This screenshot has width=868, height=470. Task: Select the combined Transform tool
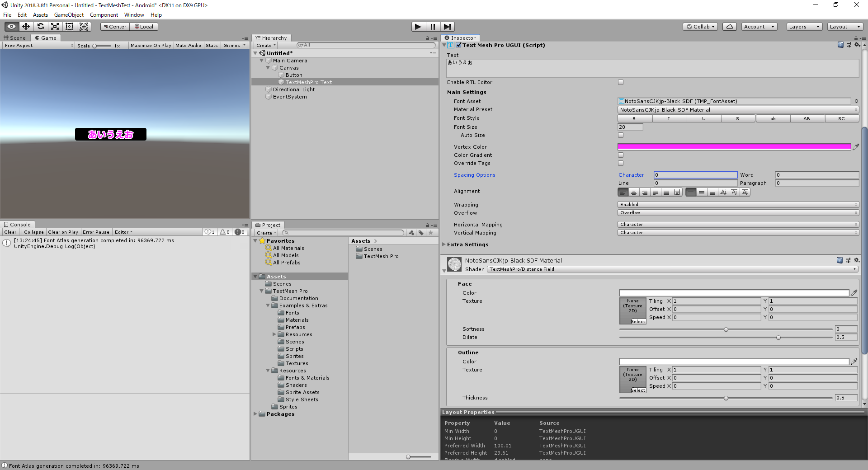click(x=84, y=27)
